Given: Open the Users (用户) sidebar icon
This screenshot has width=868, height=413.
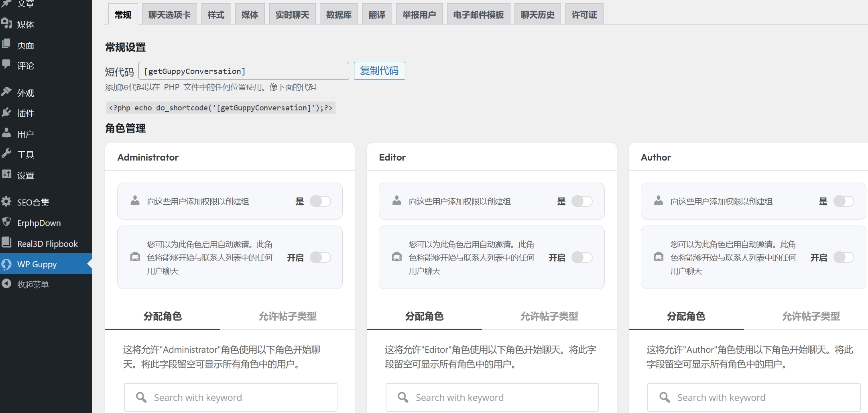Looking at the screenshot, I should [7, 133].
